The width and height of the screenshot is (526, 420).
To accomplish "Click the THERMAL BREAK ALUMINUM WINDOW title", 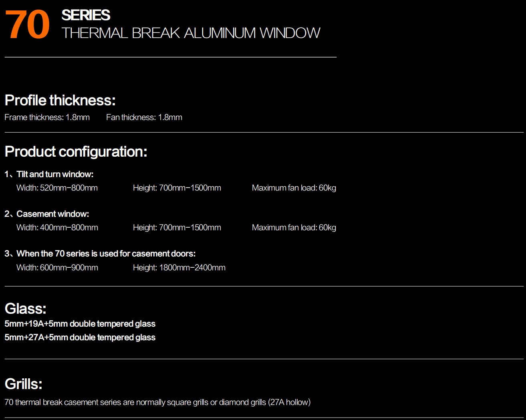I will click(x=191, y=33).
